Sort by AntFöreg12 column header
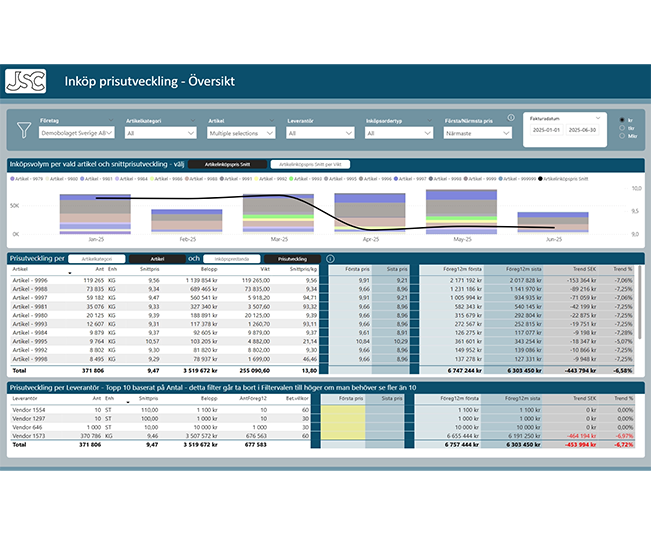This screenshot has height=535, width=651. pyautogui.click(x=253, y=398)
